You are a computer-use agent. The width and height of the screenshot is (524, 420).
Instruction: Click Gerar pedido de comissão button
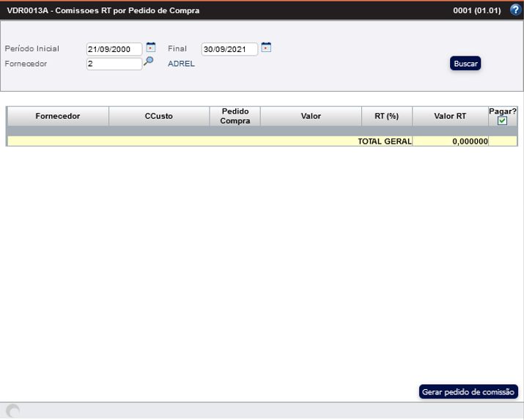point(468,392)
